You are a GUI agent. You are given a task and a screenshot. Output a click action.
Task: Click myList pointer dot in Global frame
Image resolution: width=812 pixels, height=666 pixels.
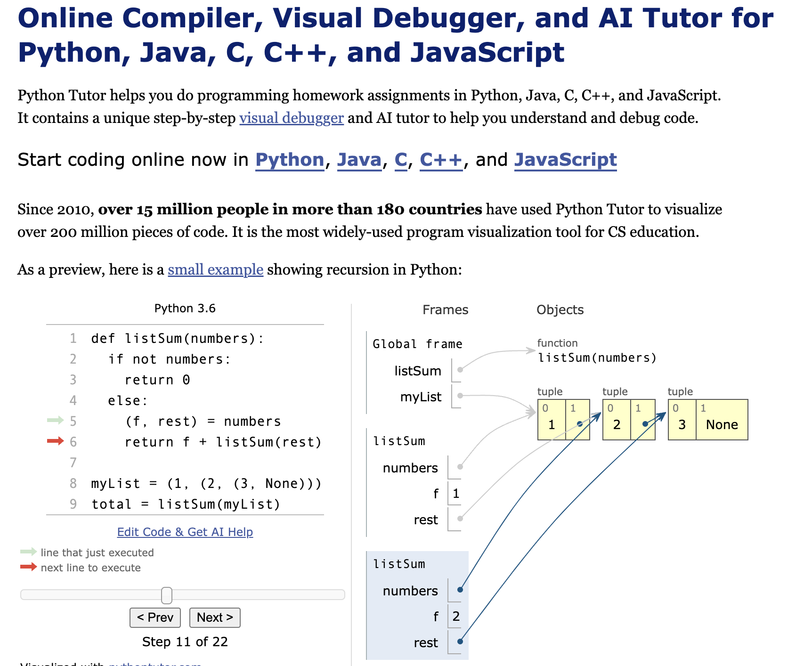pos(460,396)
